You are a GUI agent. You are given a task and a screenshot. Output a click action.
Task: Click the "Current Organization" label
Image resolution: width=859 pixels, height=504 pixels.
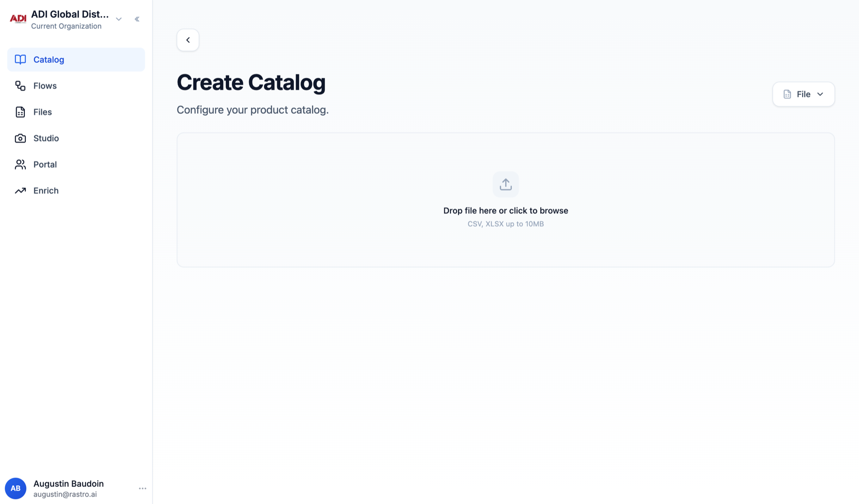pos(66,26)
